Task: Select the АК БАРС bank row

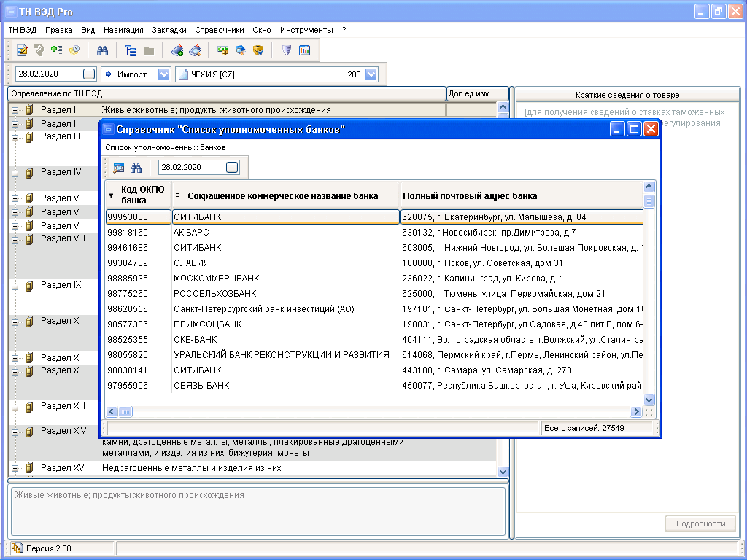Action: click(x=191, y=233)
